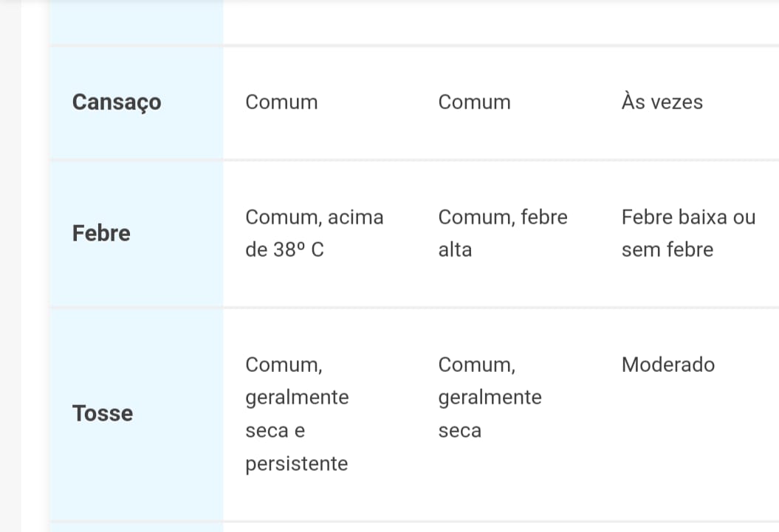Select first Comum cell in Cansaço row

[x=281, y=102]
